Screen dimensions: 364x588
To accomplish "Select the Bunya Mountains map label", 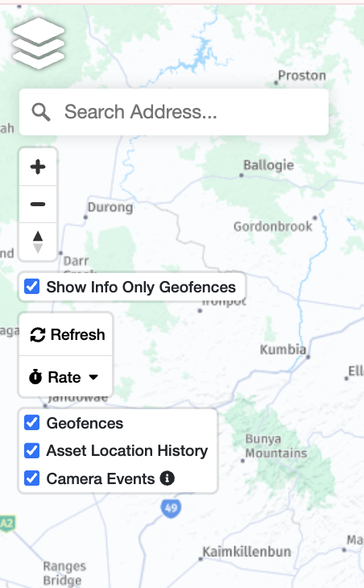I will (x=276, y=446).
